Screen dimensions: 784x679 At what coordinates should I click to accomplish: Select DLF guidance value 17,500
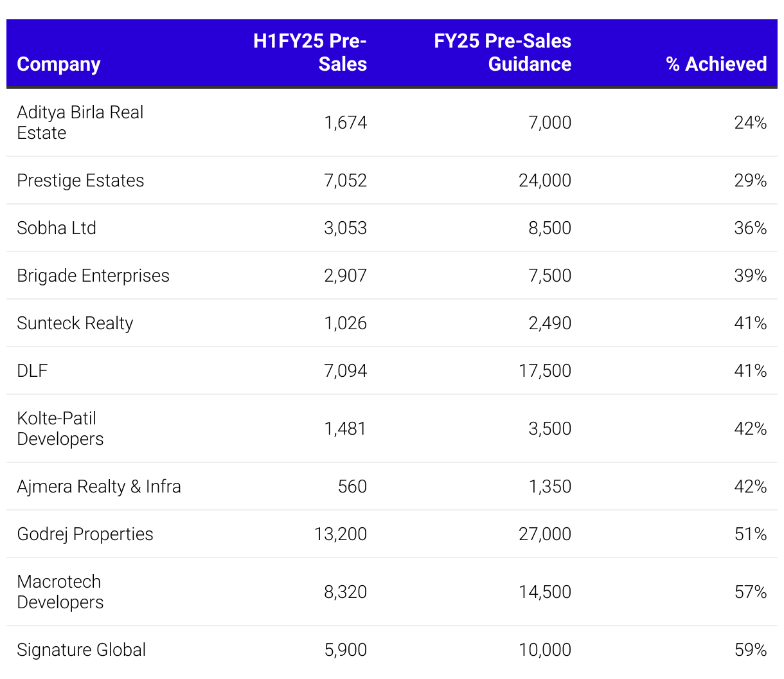pos(545,371)
